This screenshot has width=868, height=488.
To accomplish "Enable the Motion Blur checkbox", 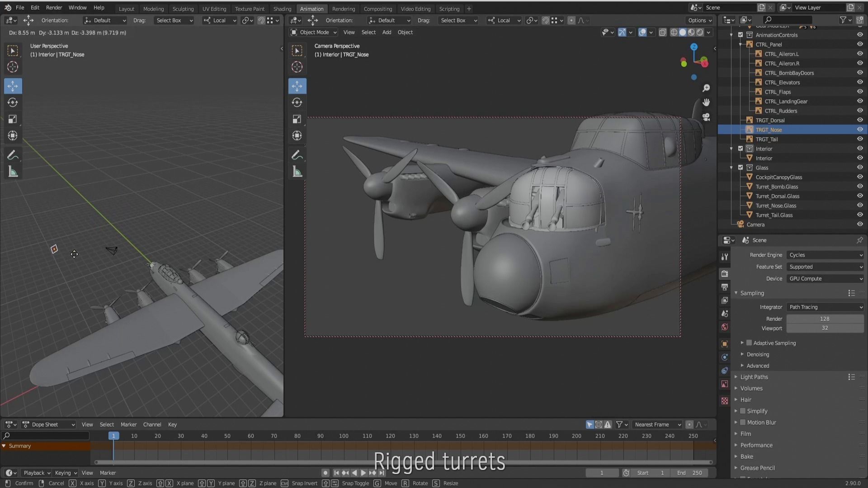I will (x=743, y=422).
